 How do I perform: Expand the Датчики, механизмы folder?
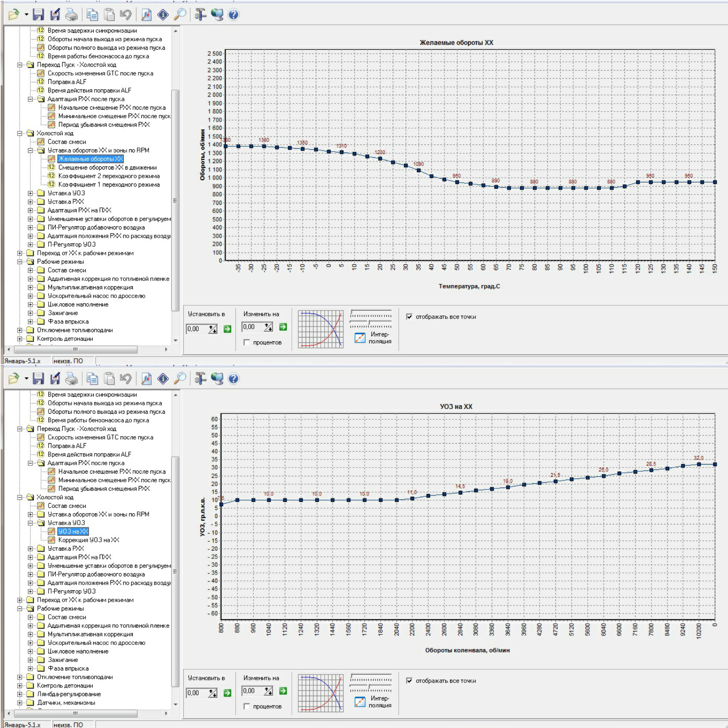pos(20,703)
